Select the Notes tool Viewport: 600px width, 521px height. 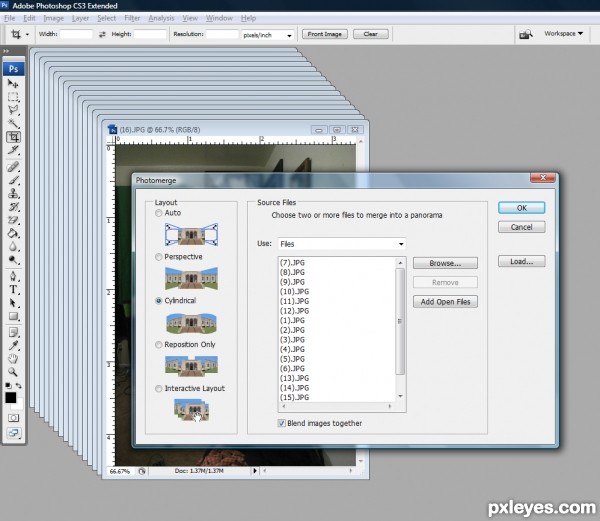pyautogui.click(x=13, y=332)
